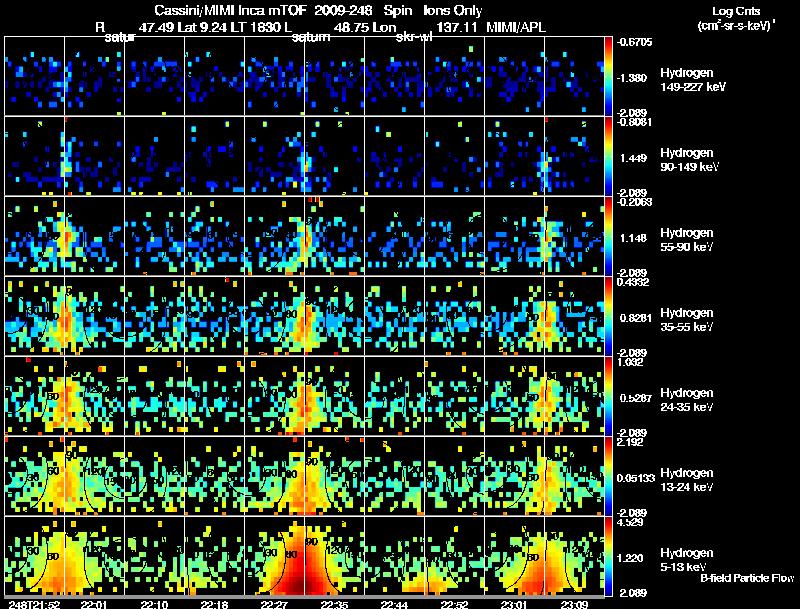Select the 'Hydrogen 24-35 keV' row label
The image size is (800, 609).
click(687, 400)
